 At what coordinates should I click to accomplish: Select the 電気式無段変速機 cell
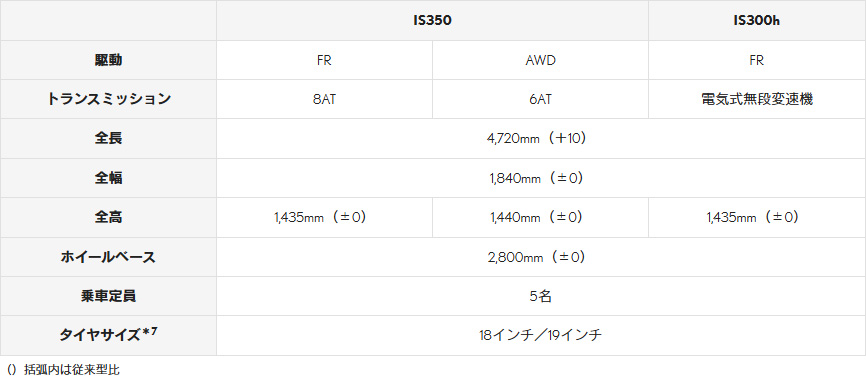pyautogui.click(x=757, y=99)
